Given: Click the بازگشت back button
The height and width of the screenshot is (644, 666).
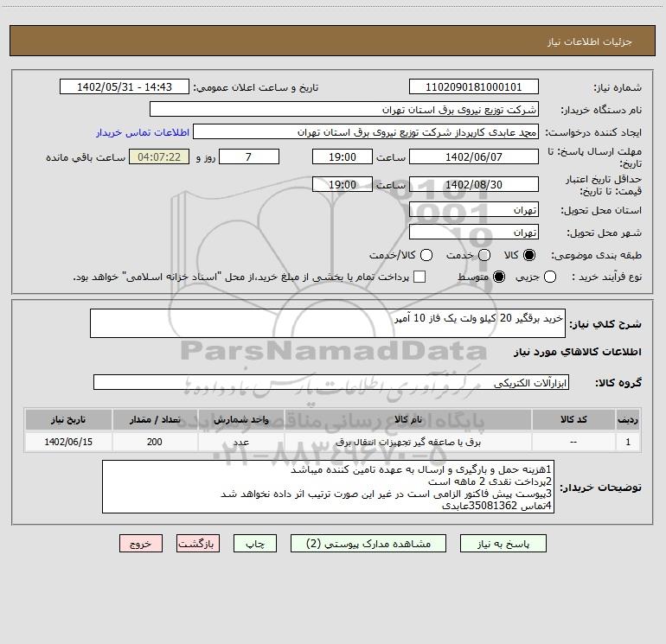Looking at the screenshot, I should tap(198, 544).
